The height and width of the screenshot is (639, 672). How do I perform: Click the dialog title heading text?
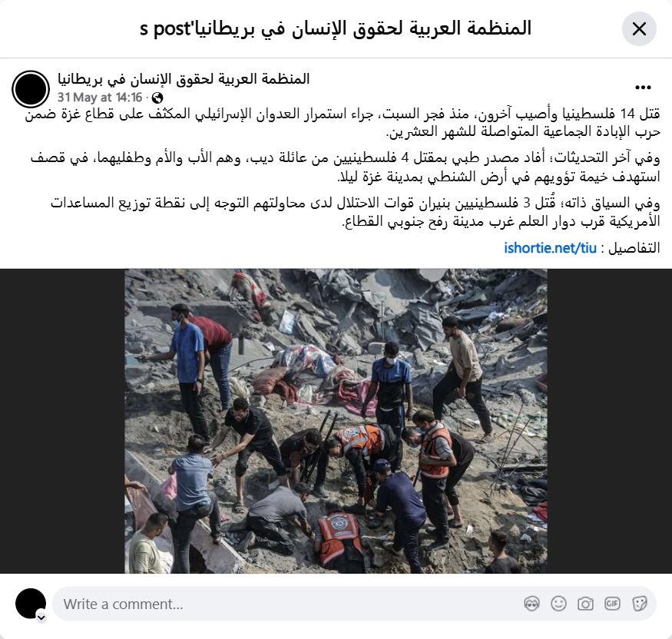point(336,28)
